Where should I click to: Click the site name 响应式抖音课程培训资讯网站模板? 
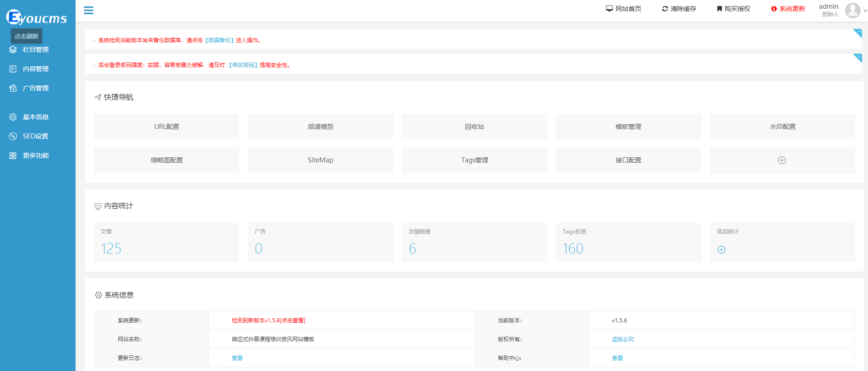coord(273,339)
